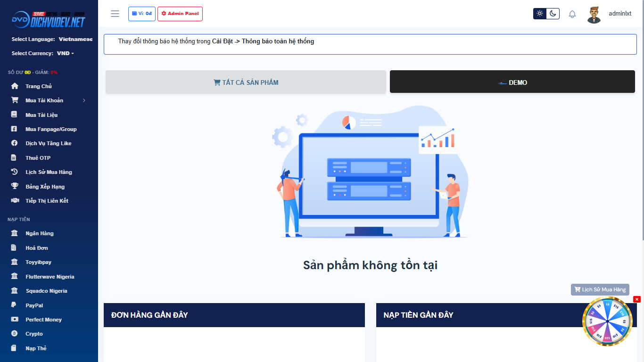This screenshot has width=644, height=362.
Task: Open notifications via the bell icon
Action: click(572, 14)
